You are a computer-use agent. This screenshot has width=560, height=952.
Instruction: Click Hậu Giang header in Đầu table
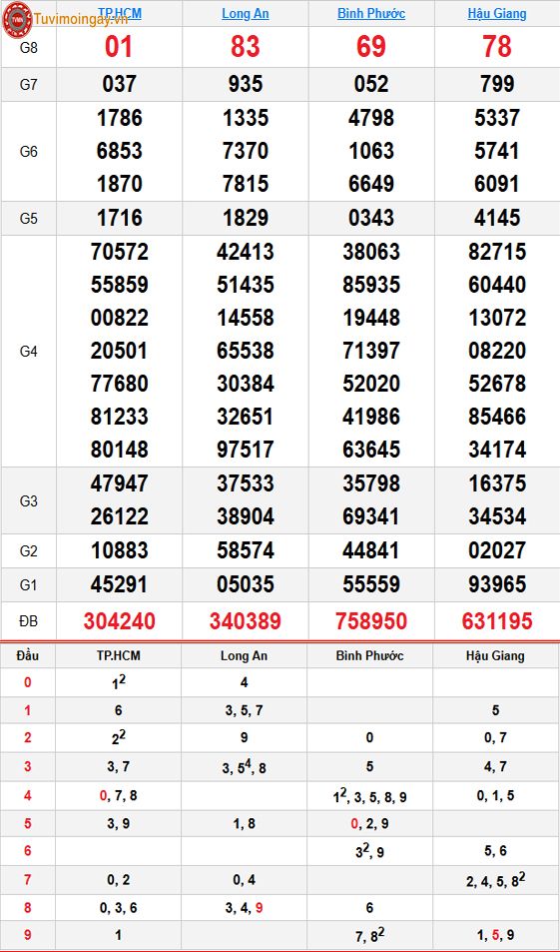click(495, 655)
